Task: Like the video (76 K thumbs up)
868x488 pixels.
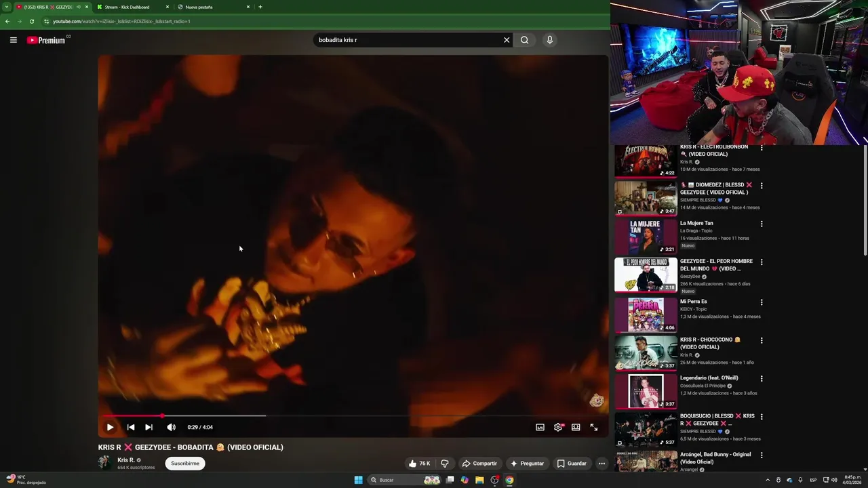Action: (x=420, y=464)
